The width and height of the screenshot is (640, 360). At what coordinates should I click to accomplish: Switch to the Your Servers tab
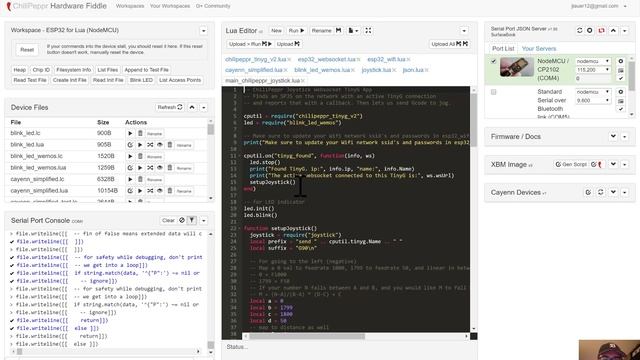(x=539, y=49)
